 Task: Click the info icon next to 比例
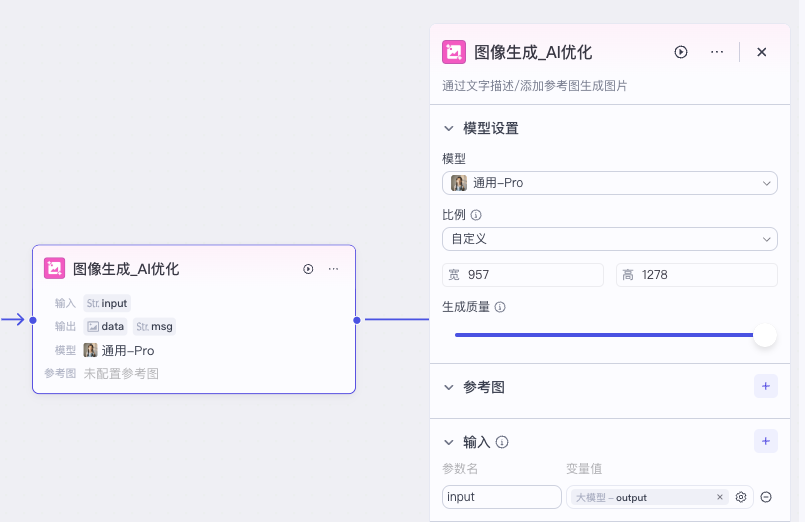(x=476, y=215)
